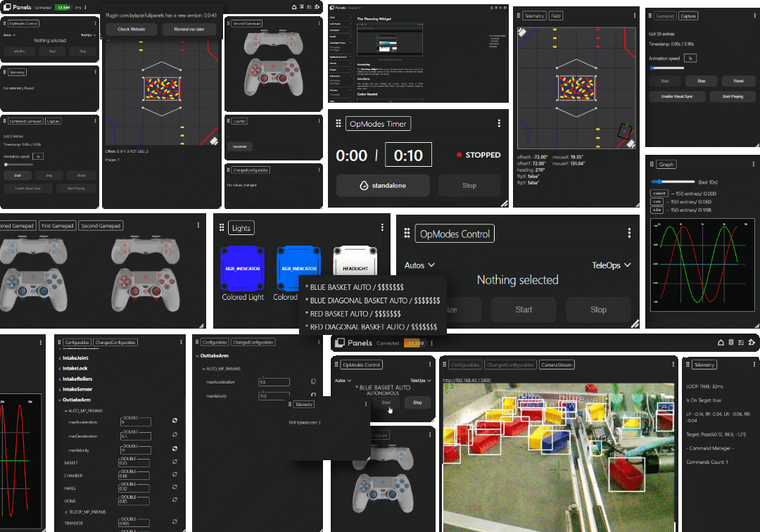Click the OpModes Timer drag handle grip
This screenshot has width=760, height=532.
tap(338, 124)
